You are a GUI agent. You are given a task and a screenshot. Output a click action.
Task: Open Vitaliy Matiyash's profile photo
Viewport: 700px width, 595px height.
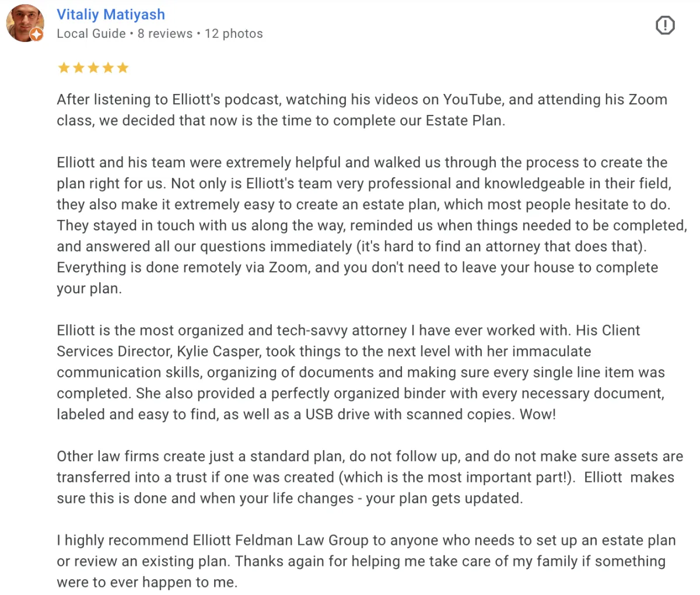[24, 23]
